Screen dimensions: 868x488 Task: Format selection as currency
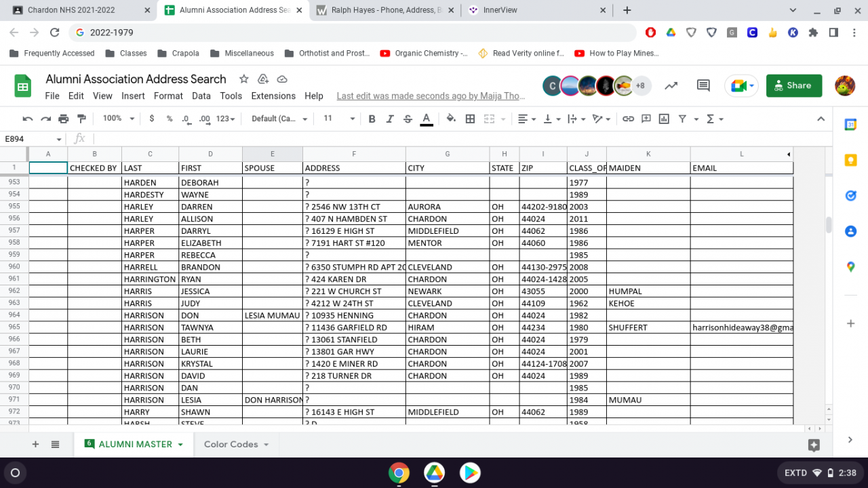click(x=151, y=119)
